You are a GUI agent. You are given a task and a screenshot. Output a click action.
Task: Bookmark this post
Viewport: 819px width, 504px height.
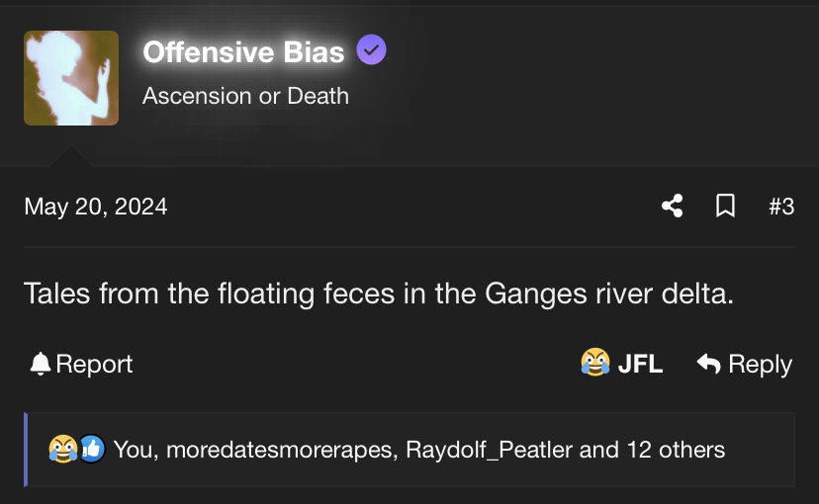pos(725,206)
